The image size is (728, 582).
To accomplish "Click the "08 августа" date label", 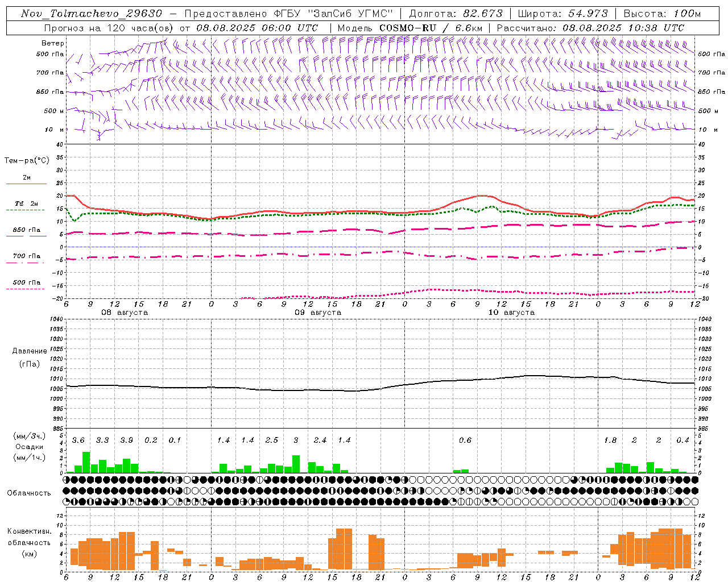I will pos(125,313).
